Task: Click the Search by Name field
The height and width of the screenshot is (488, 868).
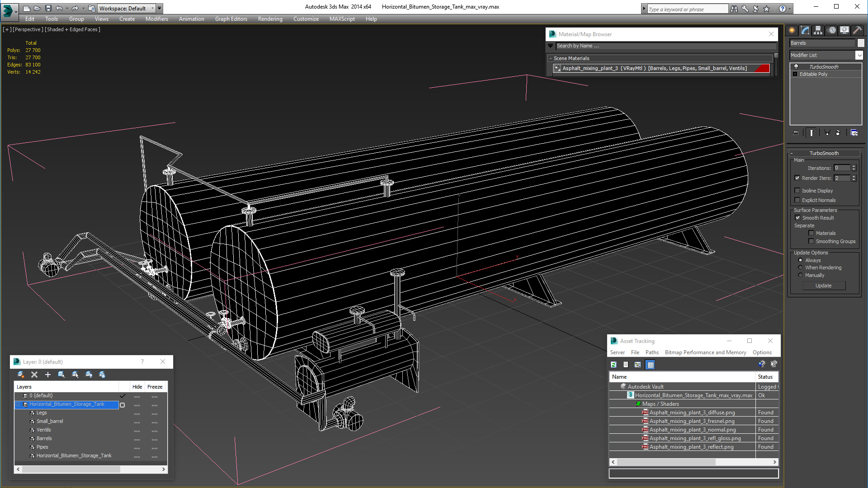Action: click(665, 46)
